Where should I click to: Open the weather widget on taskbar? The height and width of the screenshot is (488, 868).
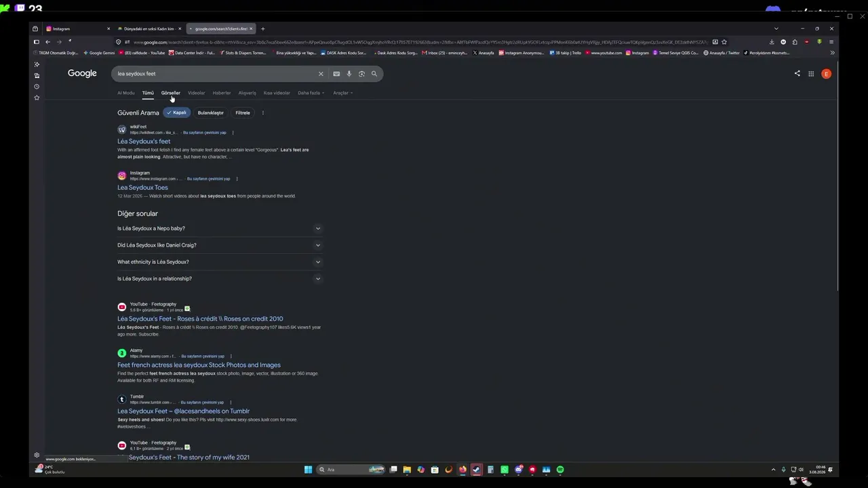[51, 469]
